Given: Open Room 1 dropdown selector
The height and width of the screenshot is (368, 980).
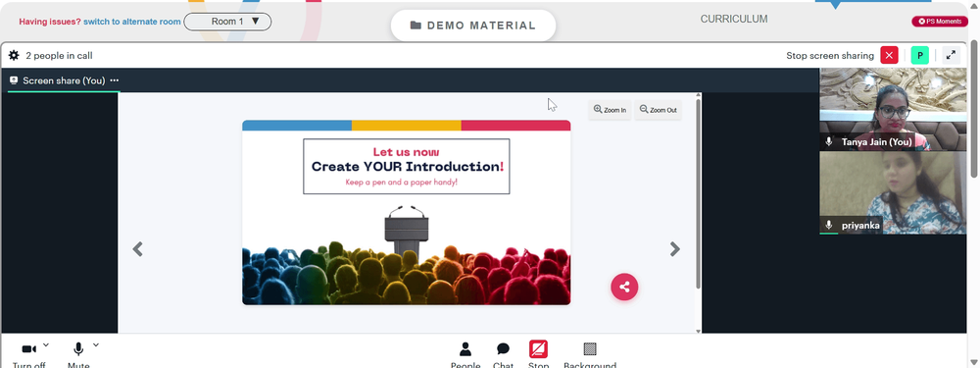Looking at the screenshot, I should pyautogui.click(x=227, y=22).
